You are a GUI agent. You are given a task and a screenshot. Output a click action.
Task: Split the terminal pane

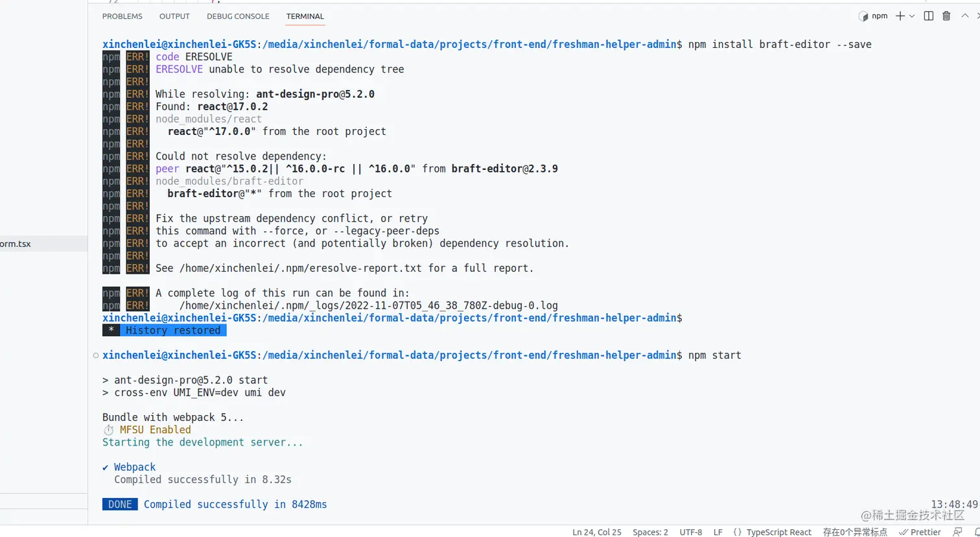point(928,16)
